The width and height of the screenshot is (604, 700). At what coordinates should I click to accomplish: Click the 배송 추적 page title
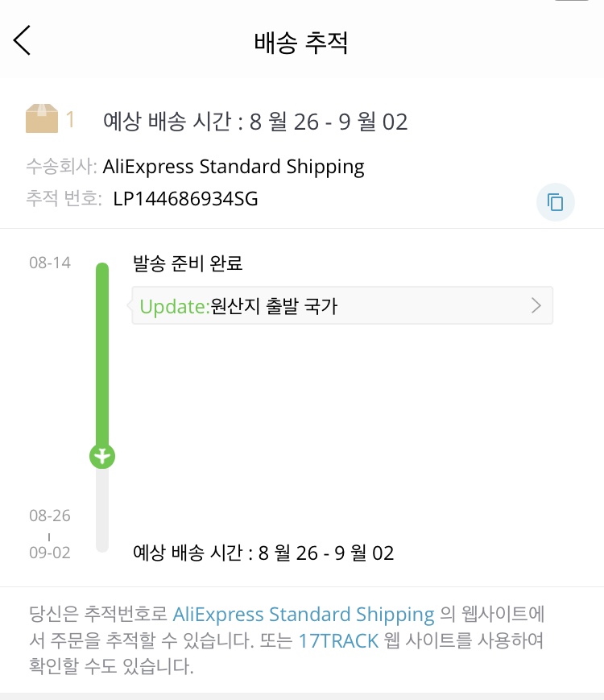tap(301, 42)
